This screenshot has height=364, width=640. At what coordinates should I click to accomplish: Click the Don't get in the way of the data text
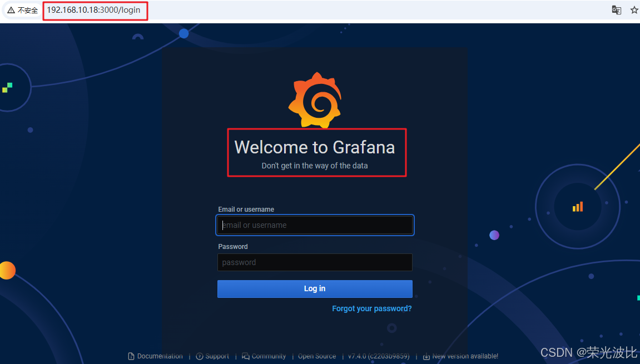coord(315,166)
